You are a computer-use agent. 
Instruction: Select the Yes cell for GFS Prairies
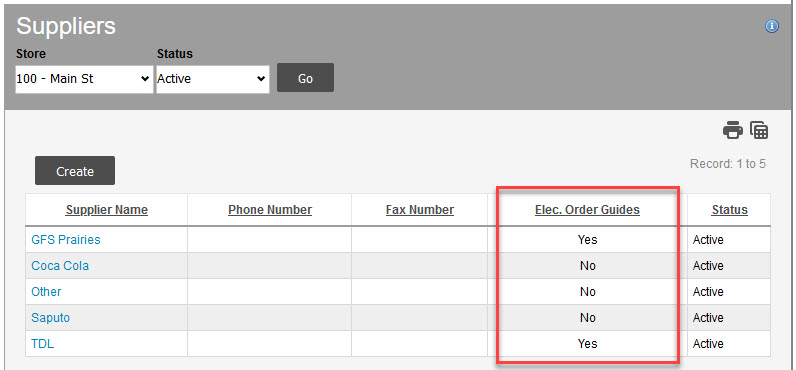pyautogui.click(x=587, y=240)
